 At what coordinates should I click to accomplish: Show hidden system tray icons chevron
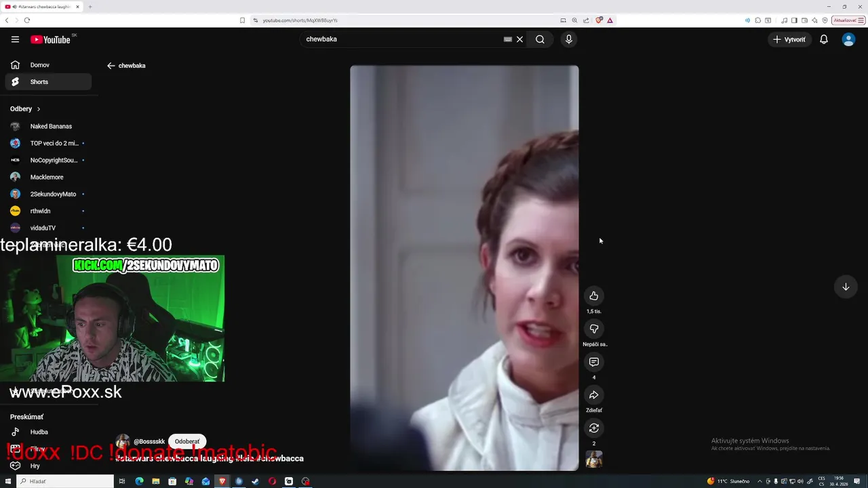click(x=759, y=481)
